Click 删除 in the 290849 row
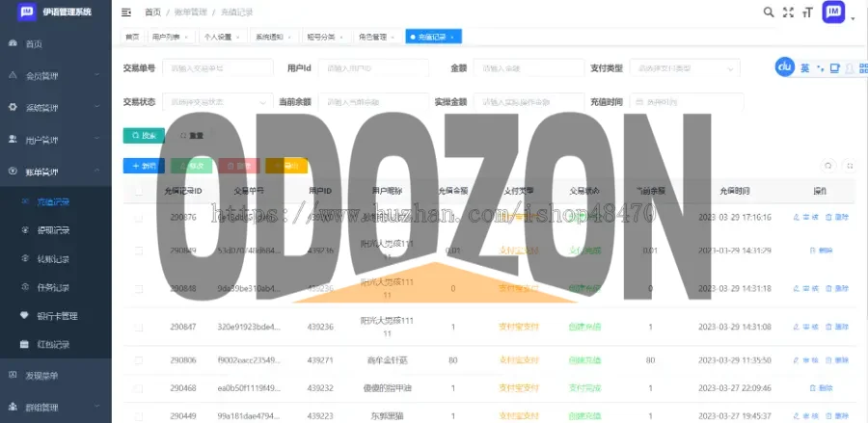 click(x=821, y=251)
